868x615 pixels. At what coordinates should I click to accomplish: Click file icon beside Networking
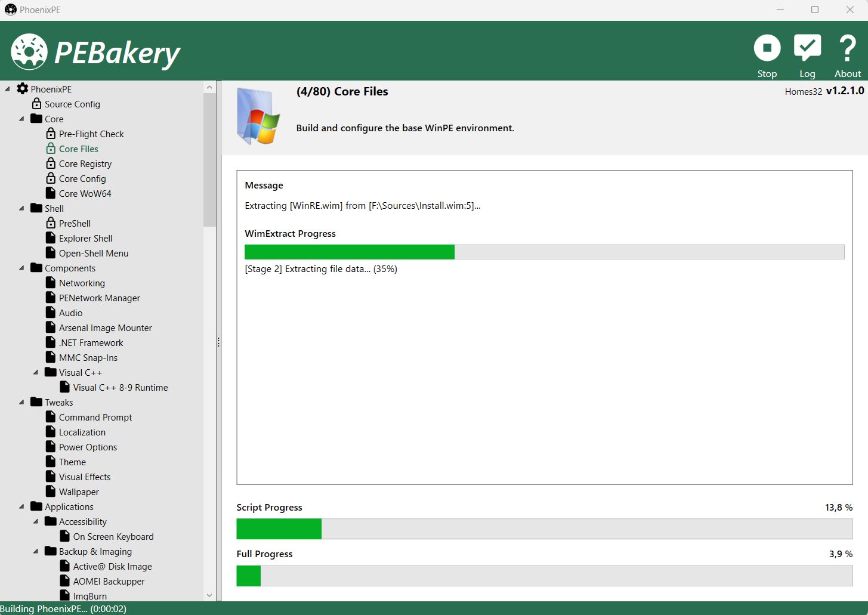tap(51, 282)
